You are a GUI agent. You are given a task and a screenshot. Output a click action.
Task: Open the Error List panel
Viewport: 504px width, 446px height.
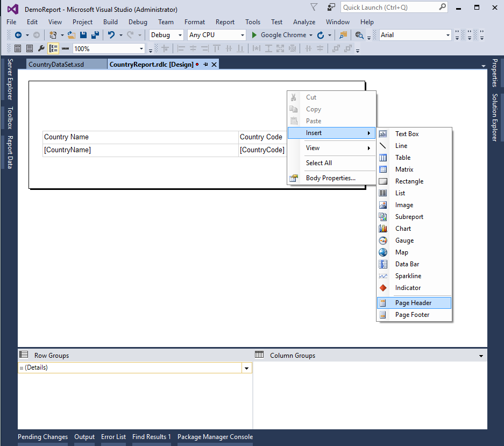113,437
